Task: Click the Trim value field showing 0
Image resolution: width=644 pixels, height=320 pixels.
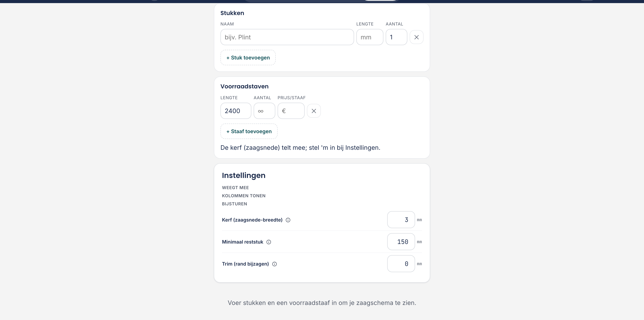Action: [x=401, y=264]
